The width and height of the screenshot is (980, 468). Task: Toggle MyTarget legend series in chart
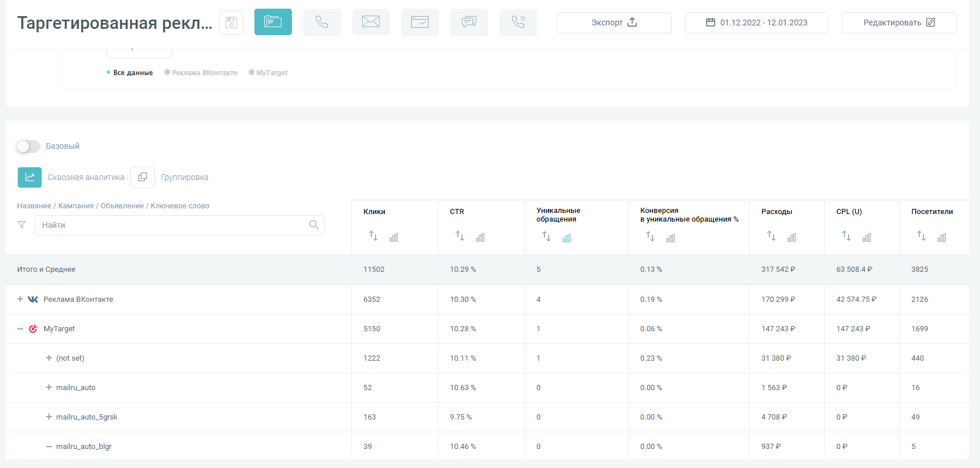point(268,73)
